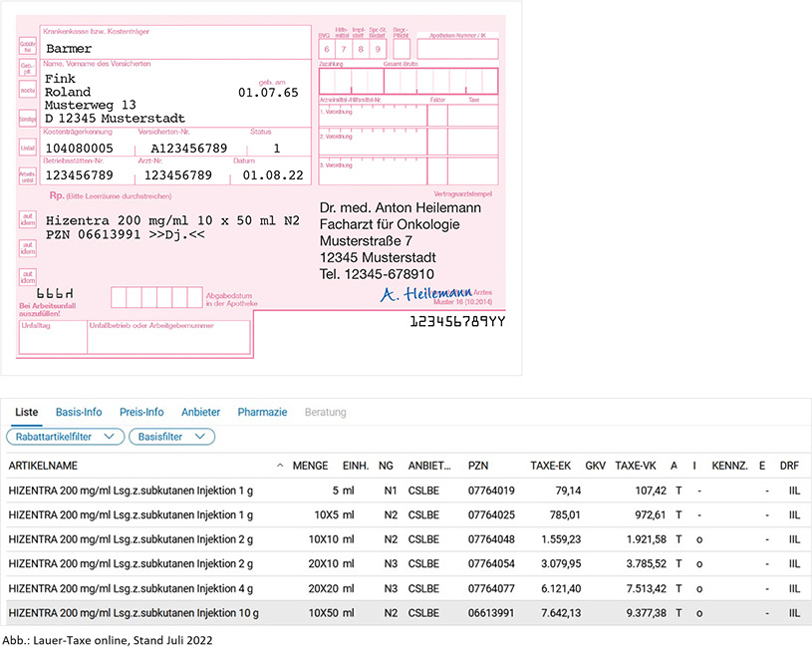Tick first aut idem box beside Hizentra
This screenshot has width=812, height=658.
tap(28, 219)
